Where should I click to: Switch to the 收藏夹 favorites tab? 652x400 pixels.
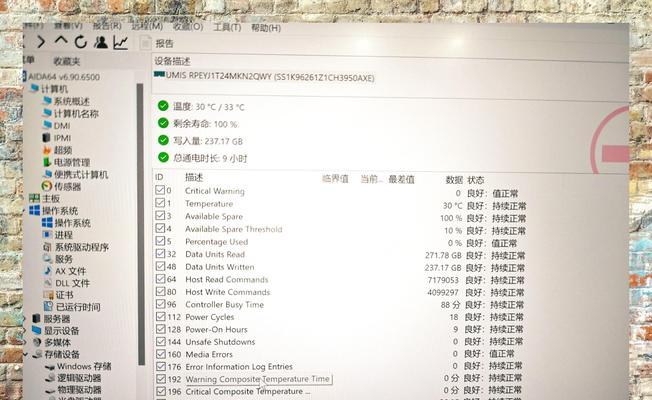67,62
